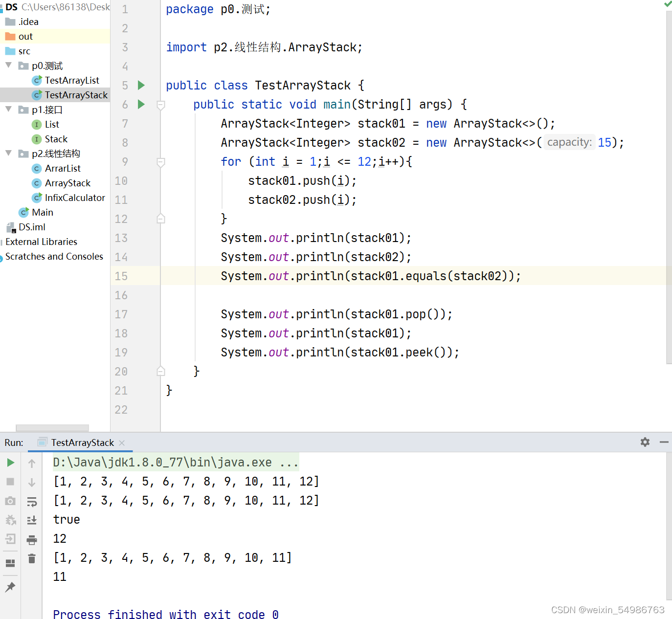
Task: Stop the running process with the square icon
Action: (x=10, y=482)
